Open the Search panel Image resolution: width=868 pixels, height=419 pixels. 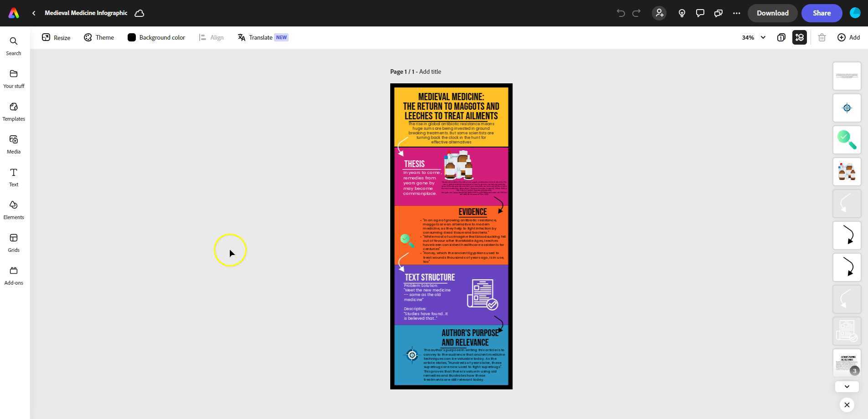[x=13, y=45]
